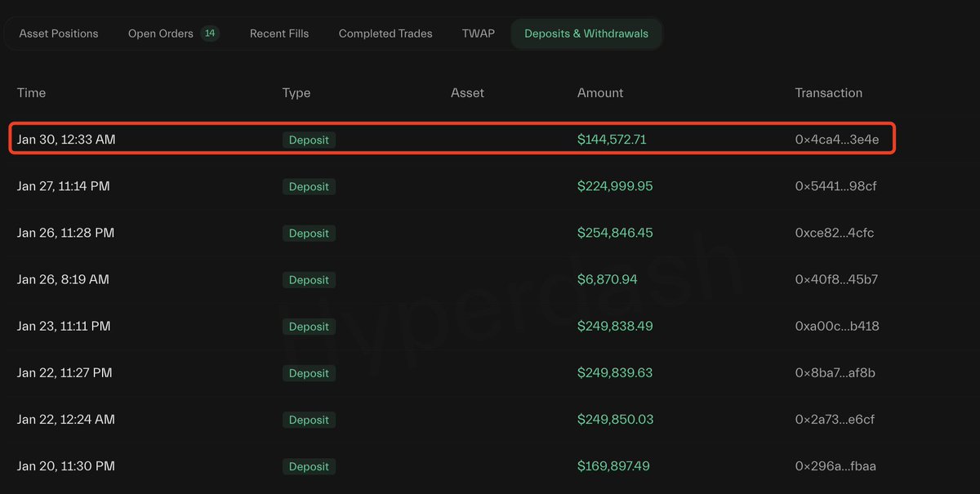
Task: Open transaction 0x4ca4...3e4e link
Action: click(x=837, y=140)
